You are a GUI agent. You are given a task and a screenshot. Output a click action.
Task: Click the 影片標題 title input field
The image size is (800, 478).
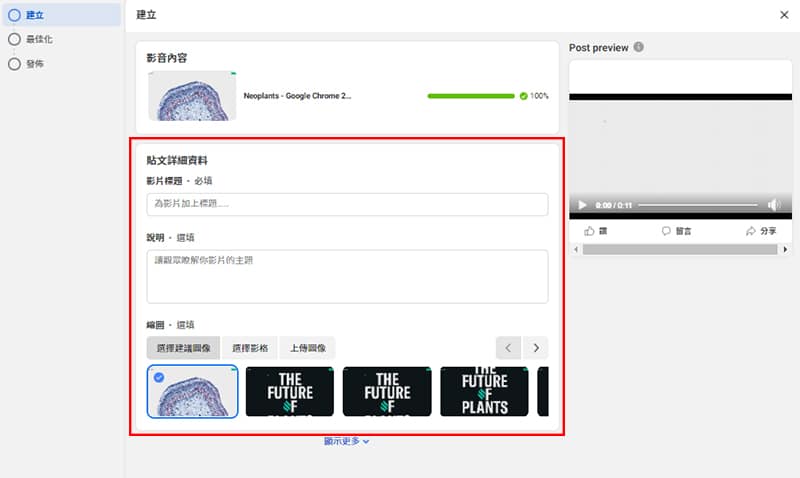pyautogui.click(x=347, y=204)
